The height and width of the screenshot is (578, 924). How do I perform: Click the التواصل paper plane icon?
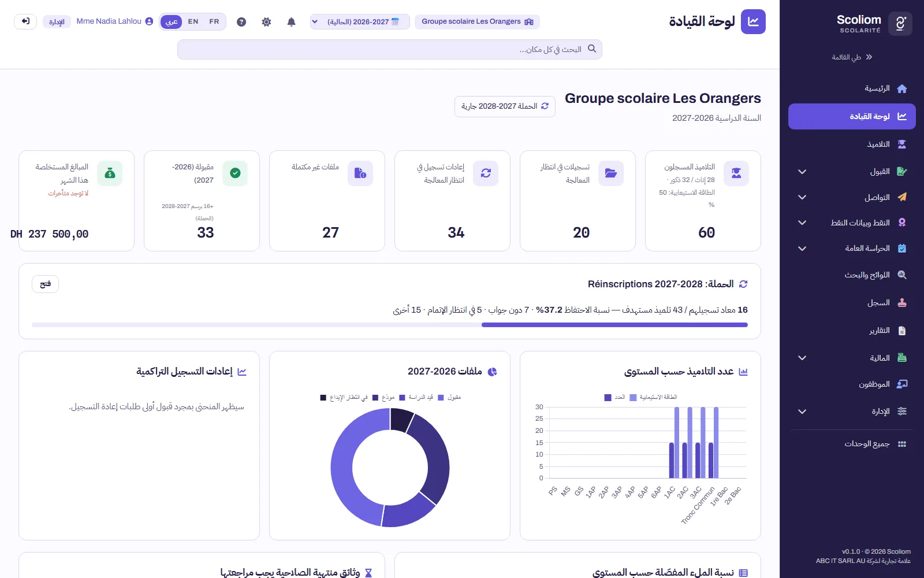coord(902,197)
